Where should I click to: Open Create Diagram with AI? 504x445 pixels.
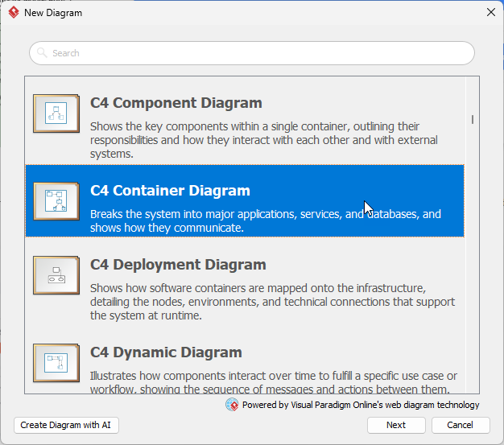[x=67, y=425]
